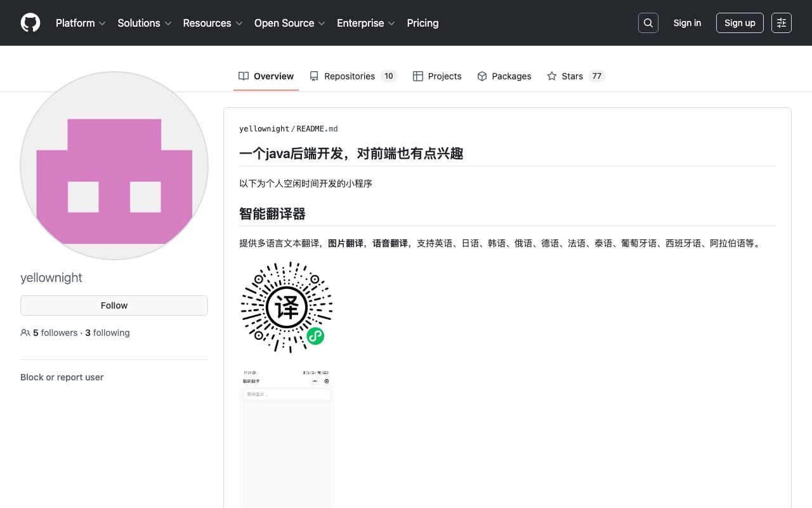The image size is (812, 508).
Task: Open the yellownight repository link in README path
Action: coord(264,129)
